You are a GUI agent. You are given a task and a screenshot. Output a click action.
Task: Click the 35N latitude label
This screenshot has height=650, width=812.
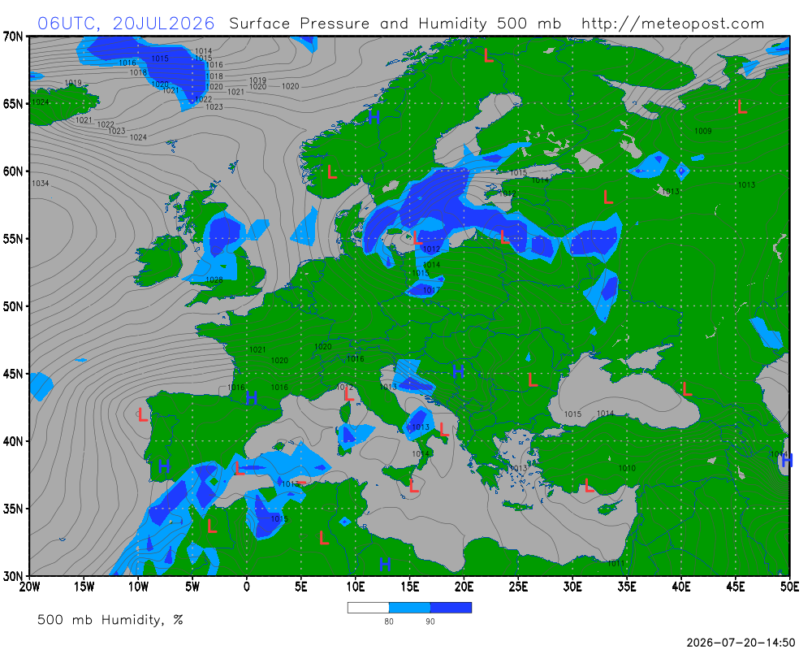13,509
